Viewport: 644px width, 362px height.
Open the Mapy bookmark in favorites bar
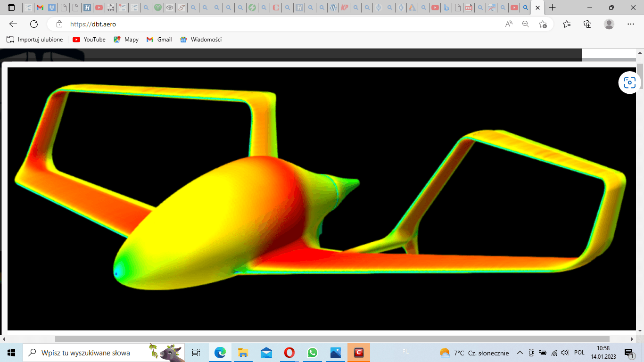click(x=126, y=40)
